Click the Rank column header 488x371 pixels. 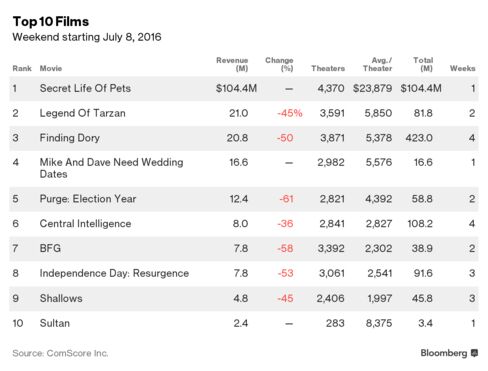[x=22, y=68]
